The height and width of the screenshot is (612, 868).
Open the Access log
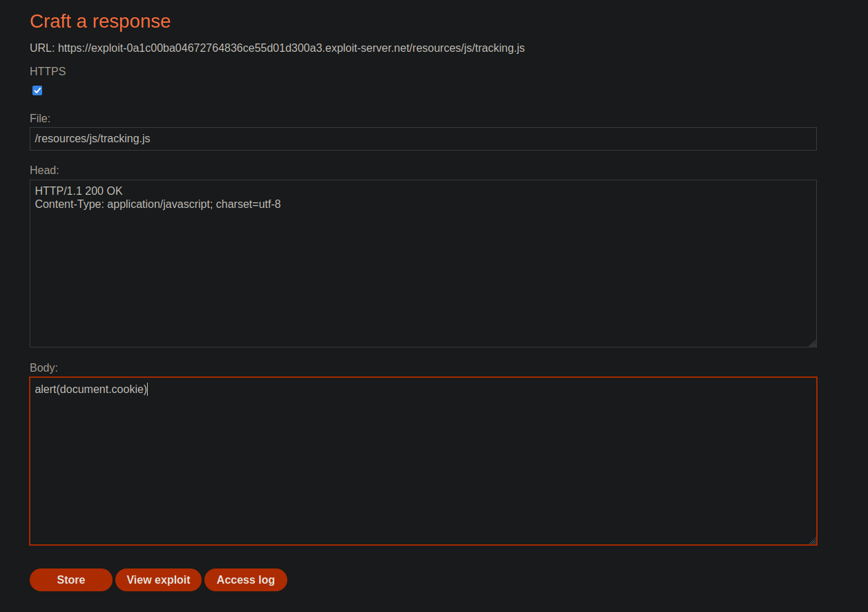pos(245,580)
